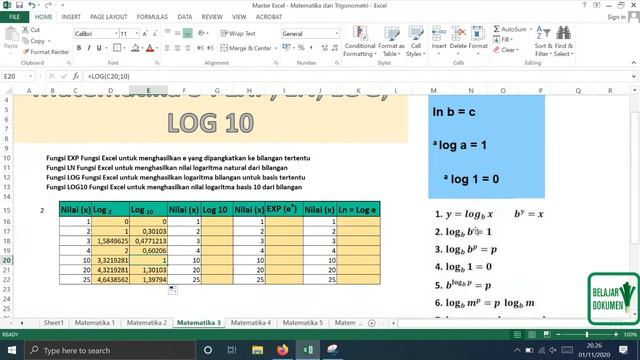Viewport: 640px width, 360px height.
Task: Click in the formula bar text
Action: tap(109, 76)
